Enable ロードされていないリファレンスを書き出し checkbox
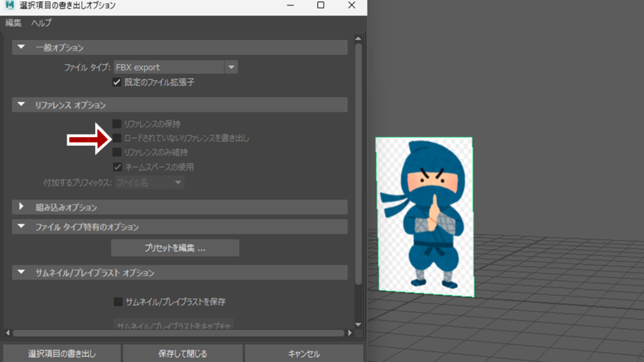Screen dimensions: 644x362 pyautogui.click(x=117, y=138)
